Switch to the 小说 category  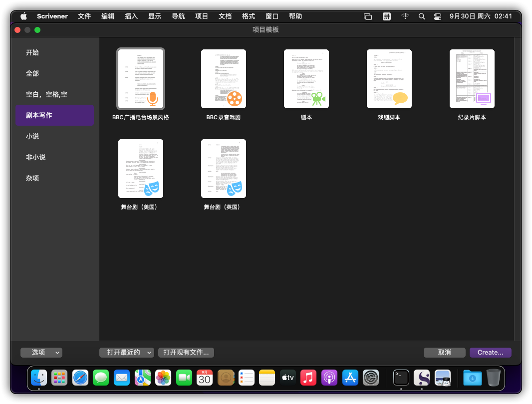[54, 136]
